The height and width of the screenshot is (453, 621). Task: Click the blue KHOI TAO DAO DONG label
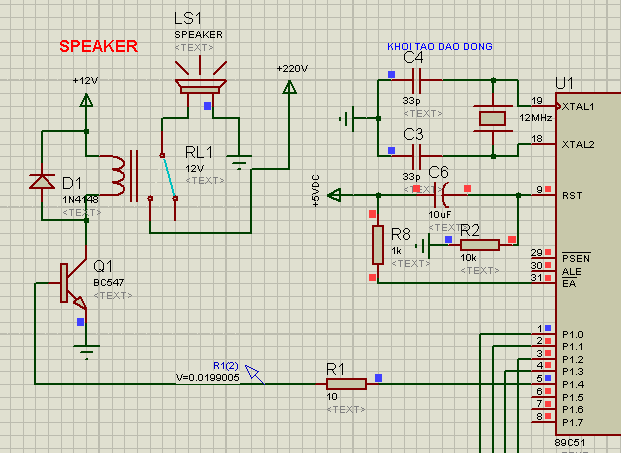click(440, 46)
